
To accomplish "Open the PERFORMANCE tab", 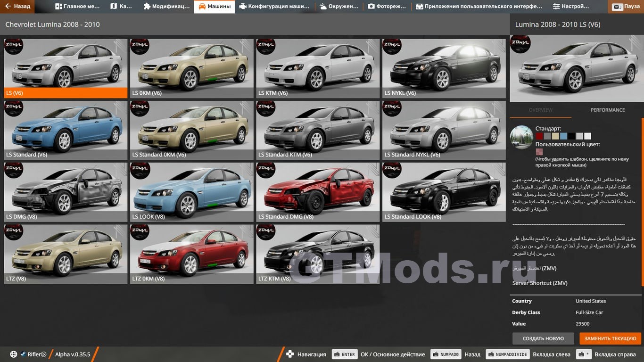I will point(608,110).
